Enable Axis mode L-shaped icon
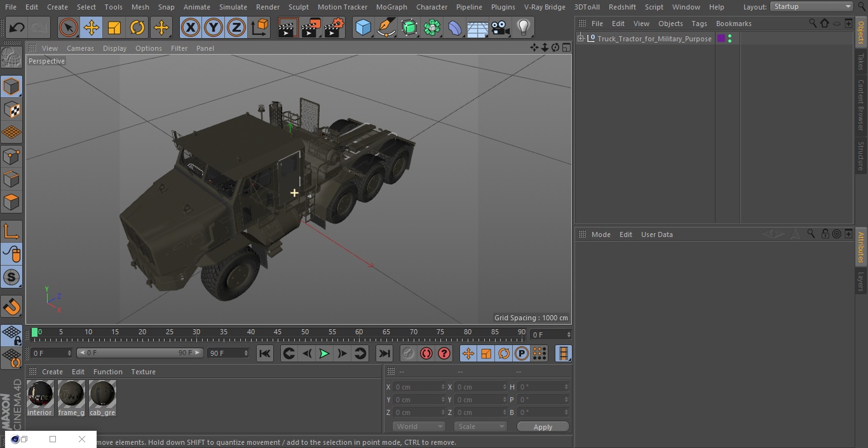This screenshot has width=868, height=448. (x=11, y=231)
